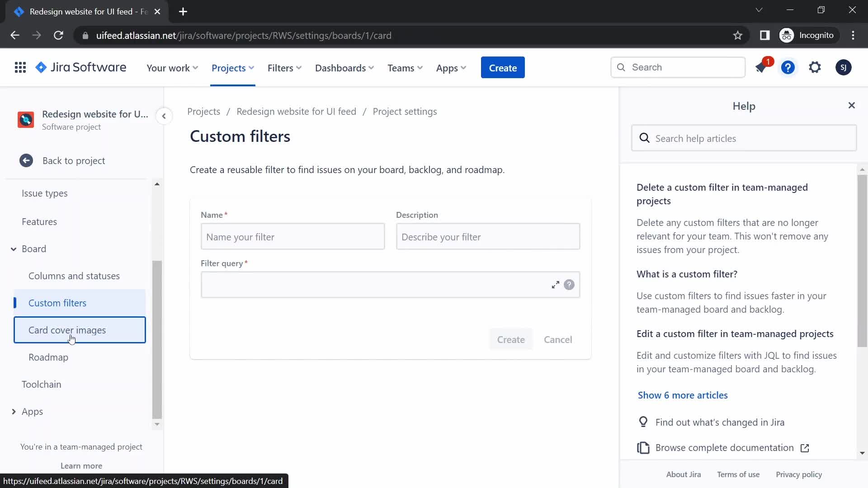868x488 pixels.
Task: Expand the Apps section in the sidebar
Action: point(14,412)
